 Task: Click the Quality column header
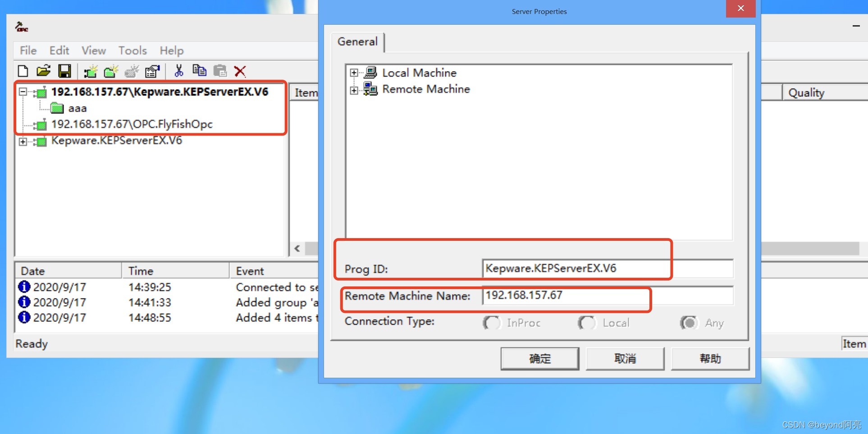(825, 92)
